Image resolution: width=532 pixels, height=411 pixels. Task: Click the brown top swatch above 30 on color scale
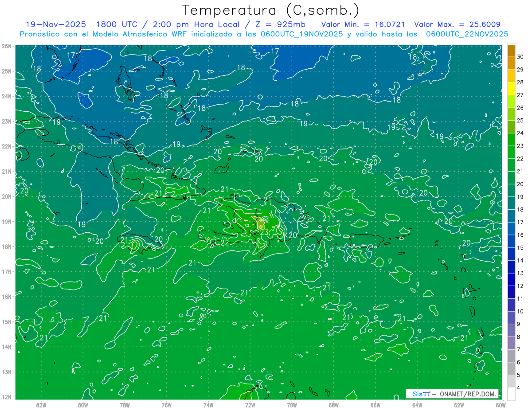pos(511,51)
